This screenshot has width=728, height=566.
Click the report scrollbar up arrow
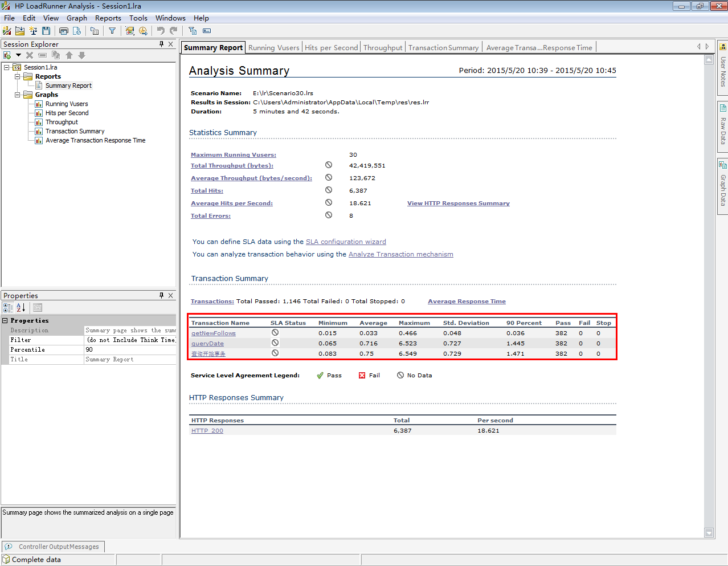709,60
